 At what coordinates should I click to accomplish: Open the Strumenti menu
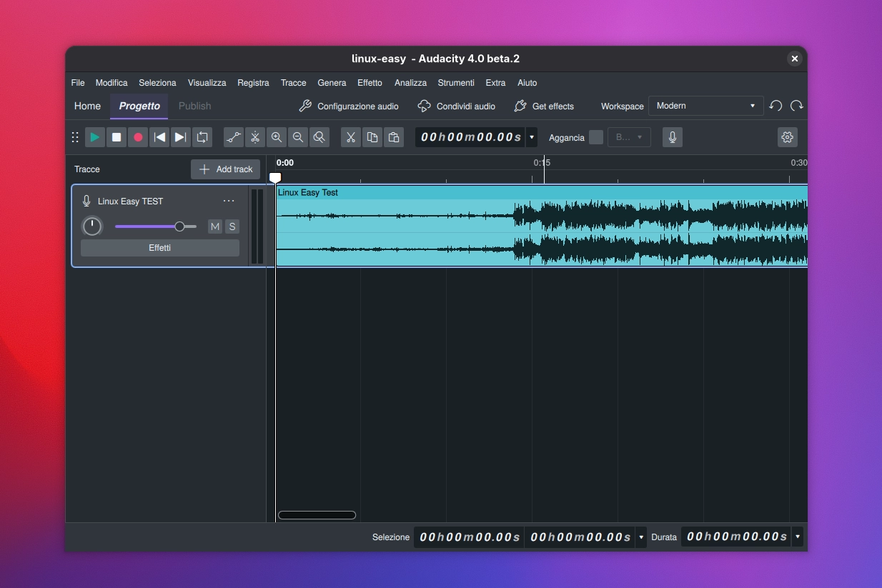456,83
